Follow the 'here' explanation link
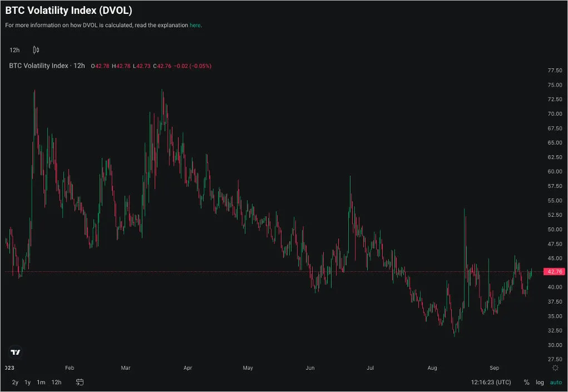The image size is (568, 392). pos(195,26)
